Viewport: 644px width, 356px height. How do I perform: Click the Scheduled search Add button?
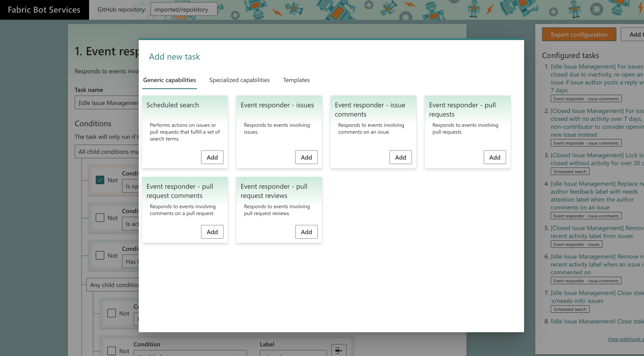click(x=212, y=157)
